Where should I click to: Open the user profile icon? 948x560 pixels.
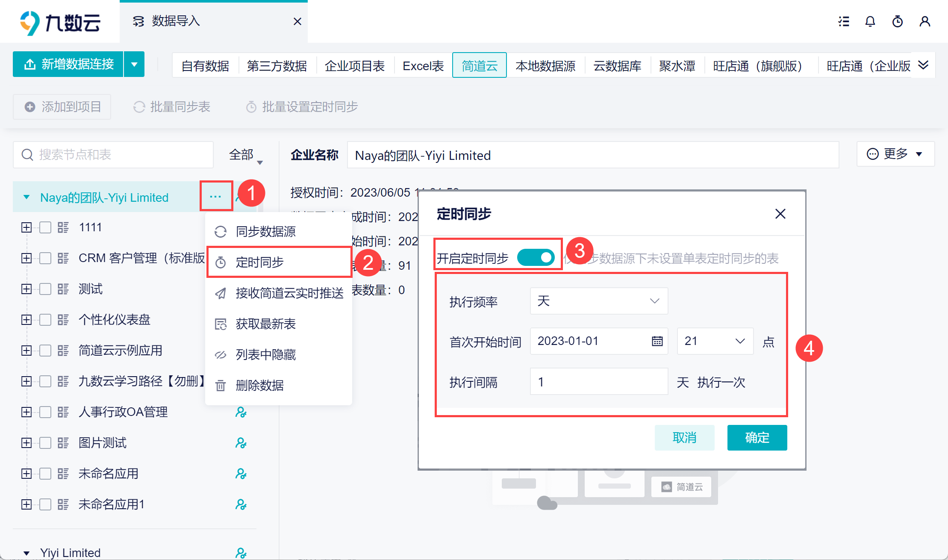point(924,21)
